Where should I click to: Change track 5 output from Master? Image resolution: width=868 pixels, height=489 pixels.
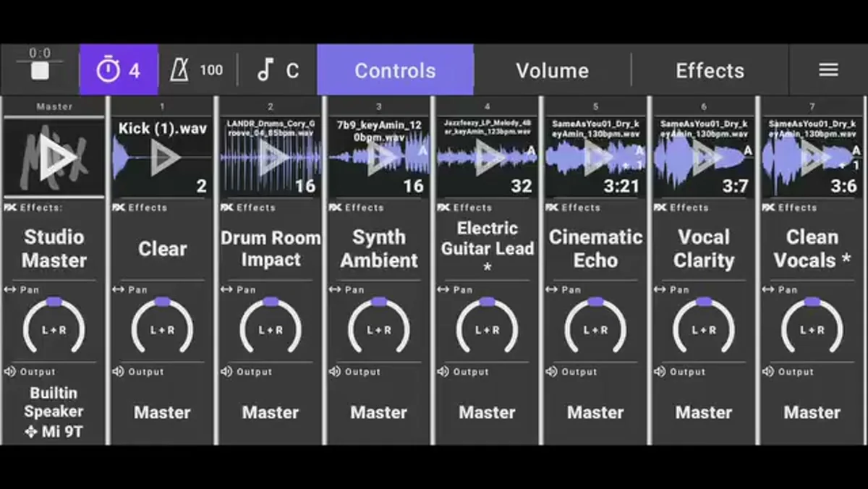tap(595, 412)
